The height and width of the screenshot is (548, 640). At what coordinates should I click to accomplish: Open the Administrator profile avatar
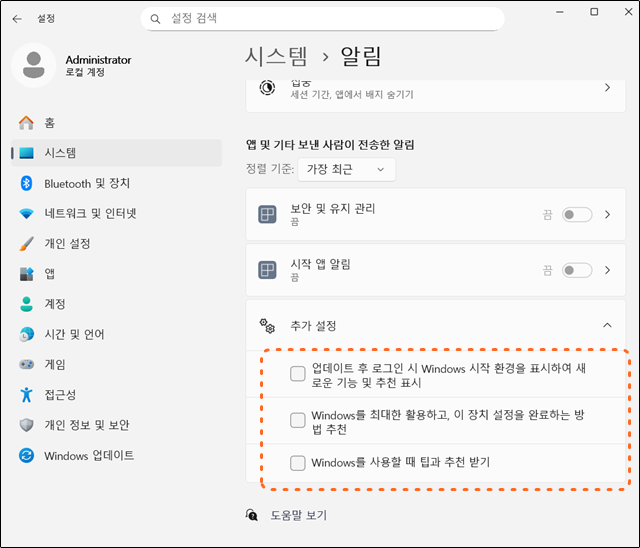33,65
